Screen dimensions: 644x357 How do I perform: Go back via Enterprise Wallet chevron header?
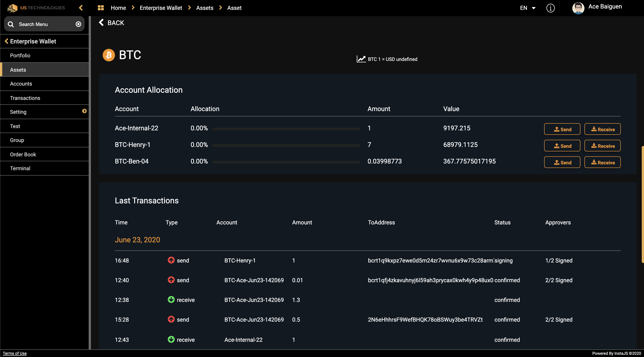click(x=6, y=41)
